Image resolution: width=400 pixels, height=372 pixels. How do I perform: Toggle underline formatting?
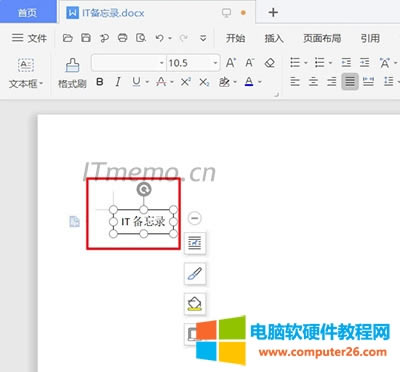click(x=136, y=82)
